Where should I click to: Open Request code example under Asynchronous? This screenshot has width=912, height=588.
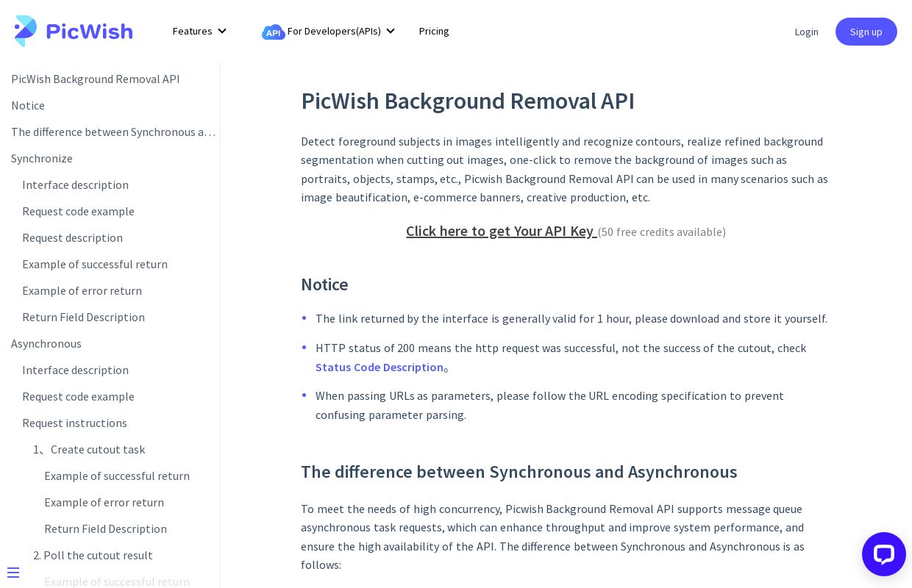click(78, 396)
